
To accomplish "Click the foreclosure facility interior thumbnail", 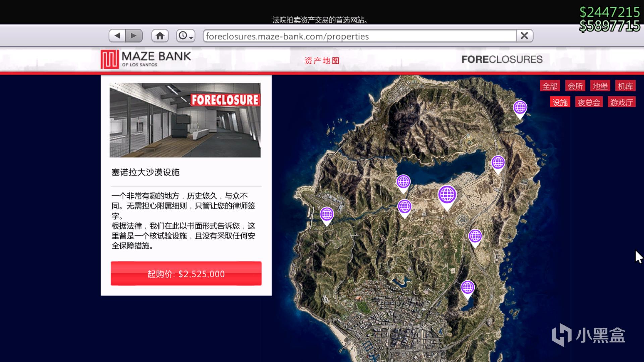I will click(185, 120).
